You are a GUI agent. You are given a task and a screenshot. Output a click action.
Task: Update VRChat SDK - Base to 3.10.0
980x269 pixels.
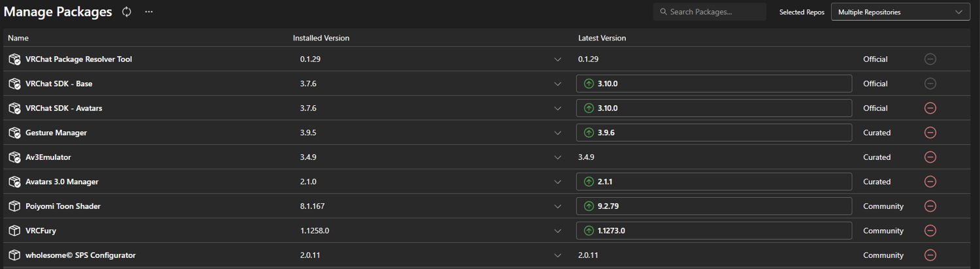pyautogui.click(x=713, y=84)
